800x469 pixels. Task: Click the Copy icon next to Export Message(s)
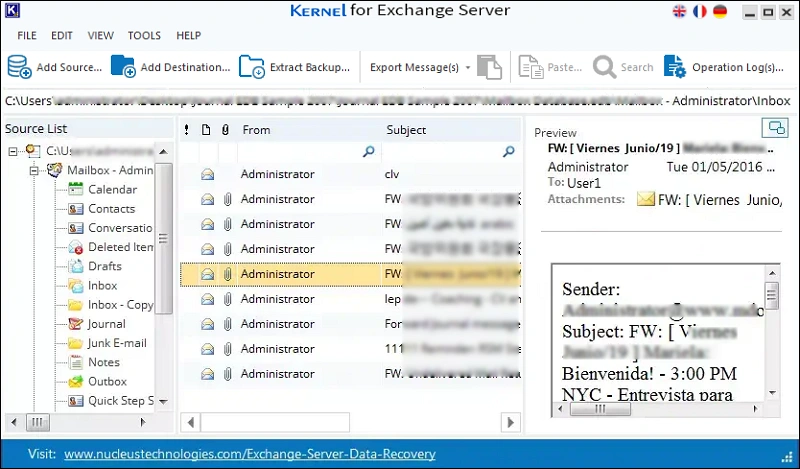click(490, 67)
